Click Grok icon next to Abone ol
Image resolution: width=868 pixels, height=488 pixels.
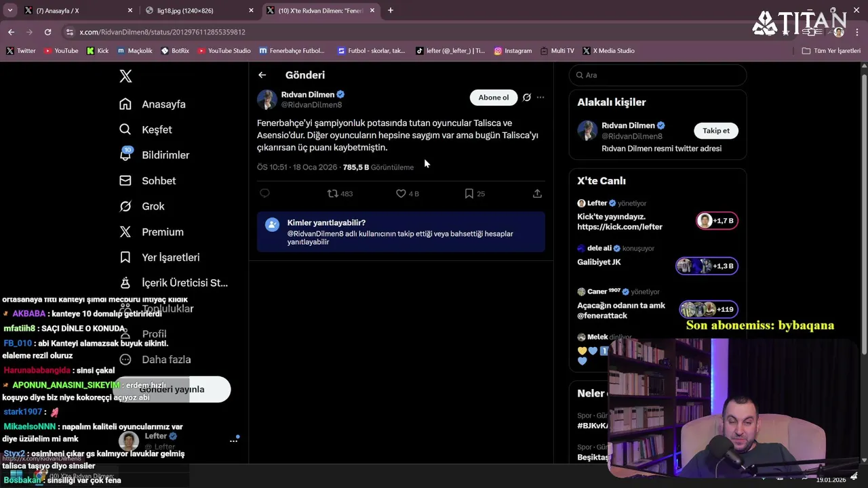point(527,98)
